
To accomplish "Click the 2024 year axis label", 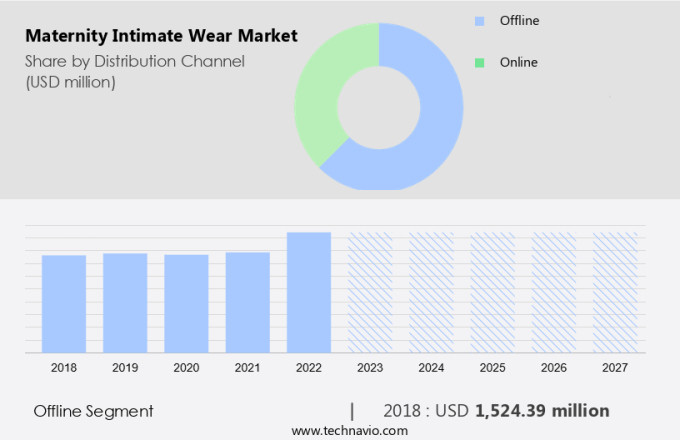I will click(x=431, y=368).
